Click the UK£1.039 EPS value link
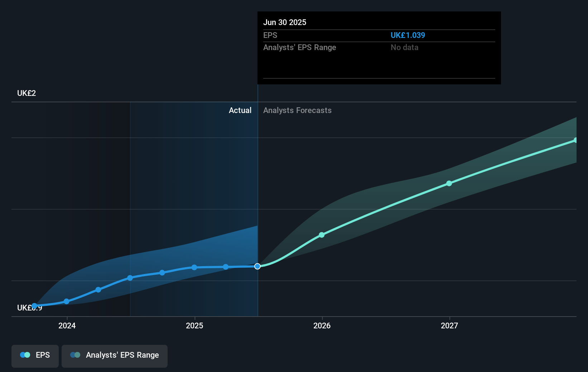 408,35
